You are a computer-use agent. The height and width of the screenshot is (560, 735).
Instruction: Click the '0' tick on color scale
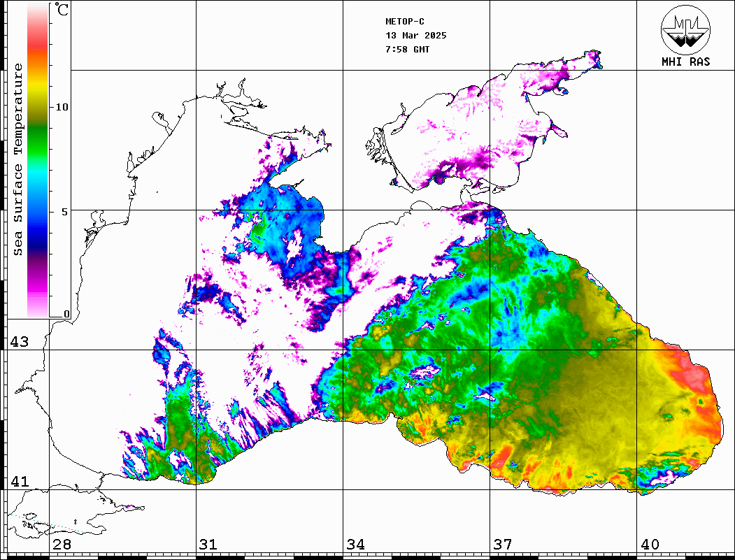click(66, 314)
